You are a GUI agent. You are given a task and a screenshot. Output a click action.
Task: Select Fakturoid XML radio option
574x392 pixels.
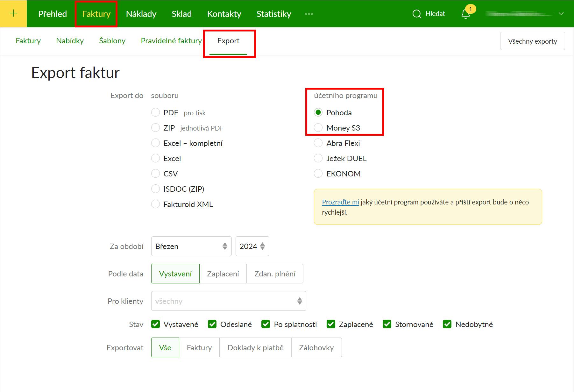(x=155, y=204)
